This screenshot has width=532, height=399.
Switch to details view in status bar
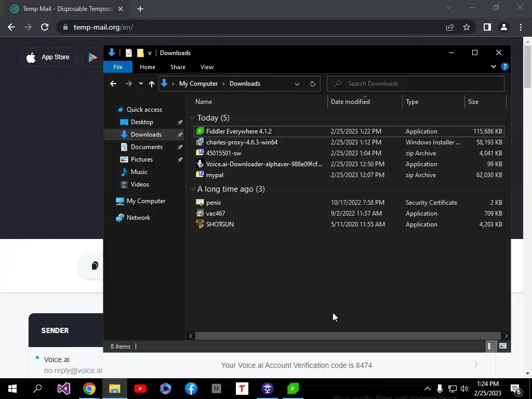490,346
